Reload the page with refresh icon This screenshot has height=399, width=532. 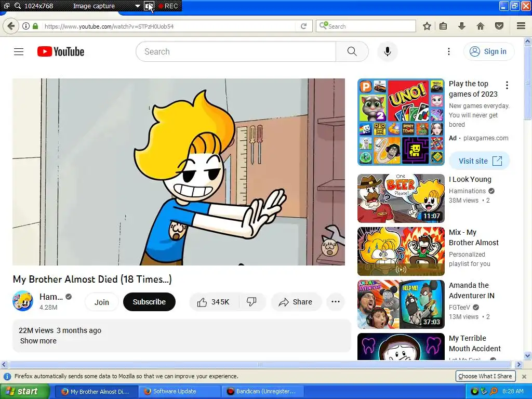pyautogui.click(x=303, y=26)
